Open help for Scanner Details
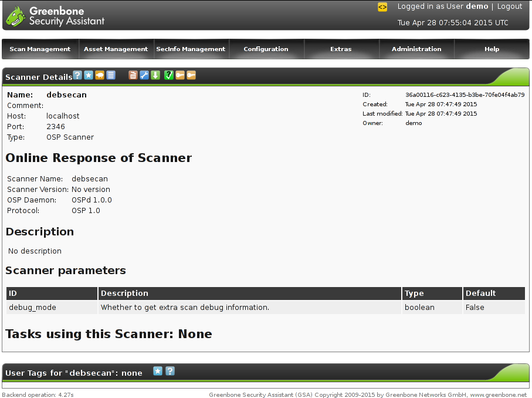The image size is (532, 398). [x=77, y=75]
